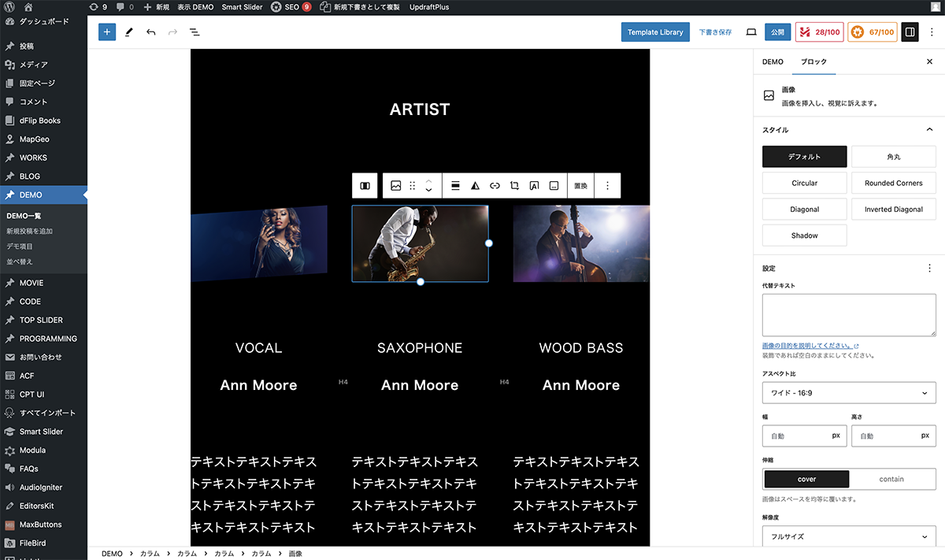Screen dimensions: 945x560
Task: Open the device preview laptop icon
Action: (x=751, y=32)
